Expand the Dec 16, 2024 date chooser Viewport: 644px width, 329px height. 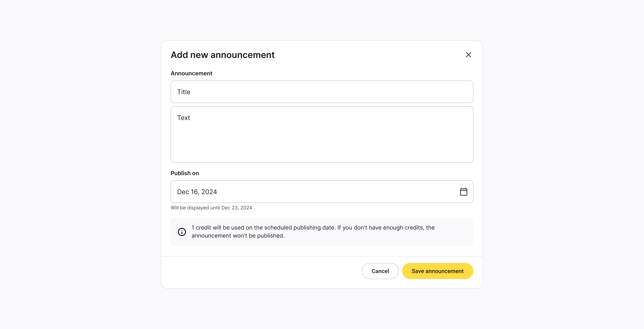(x=322, y=192)
